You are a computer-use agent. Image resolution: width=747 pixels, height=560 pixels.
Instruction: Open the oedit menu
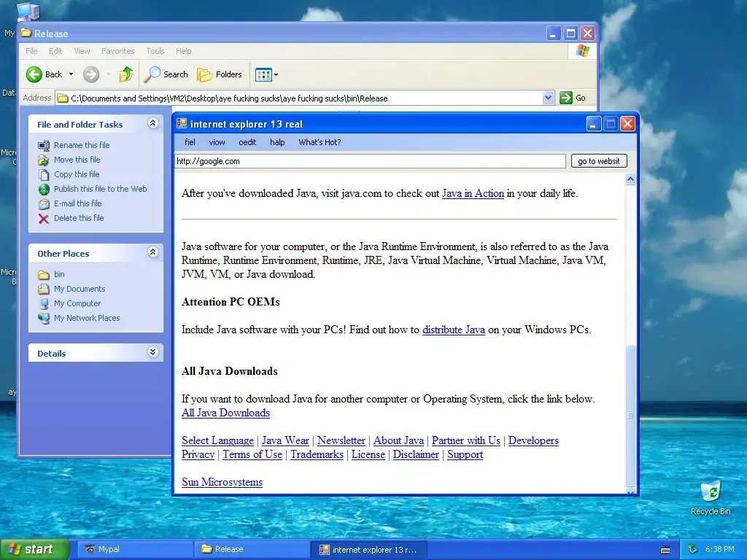tap(247, 142)
